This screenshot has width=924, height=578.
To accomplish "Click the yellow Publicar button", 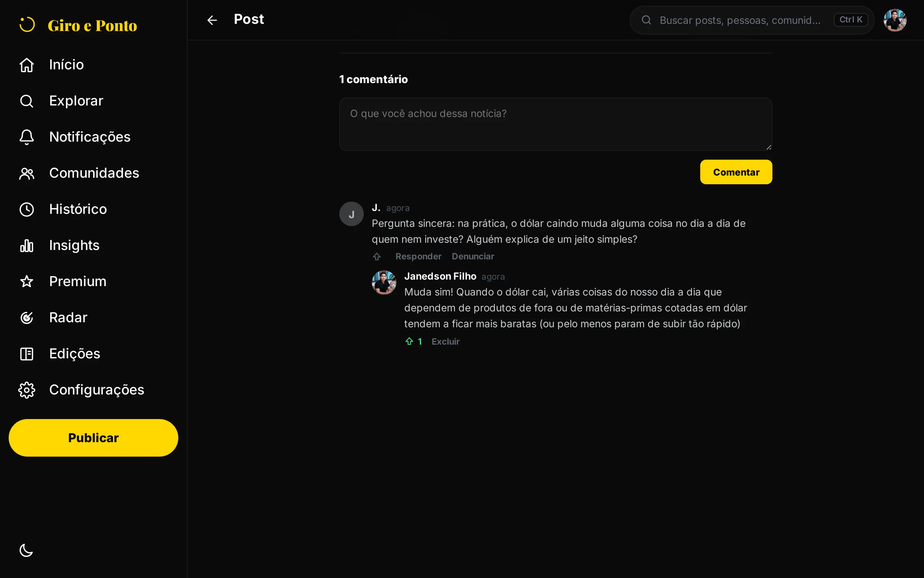I will 93,438.
